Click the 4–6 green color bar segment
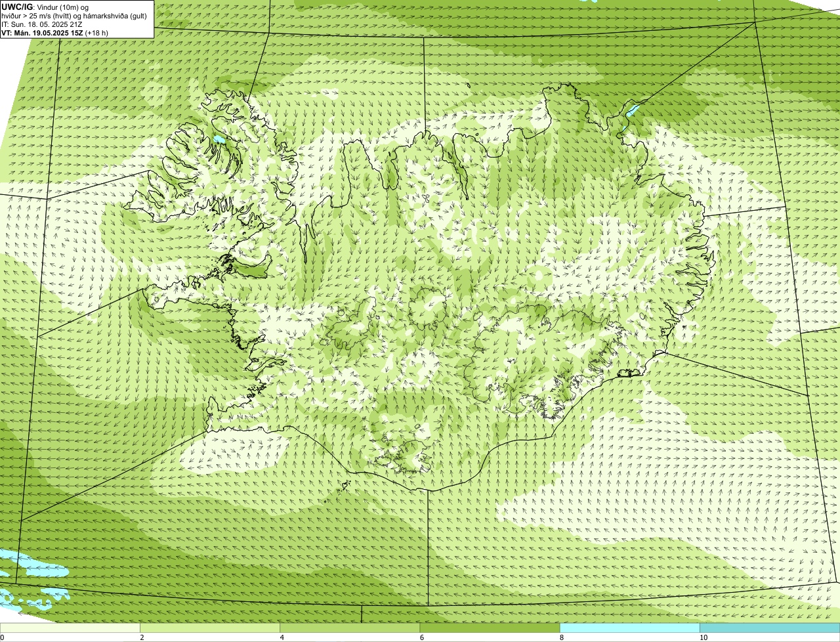Screen dimensions: 840x642 pos(350,628)
